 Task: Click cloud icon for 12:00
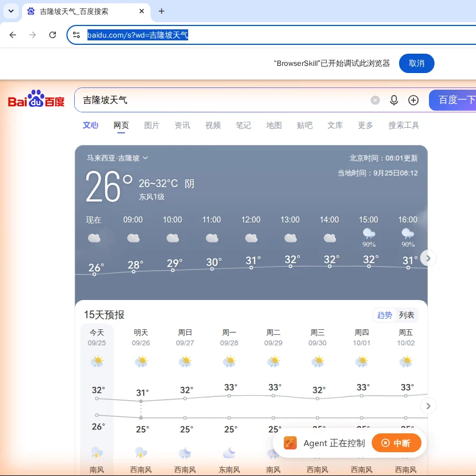(251, 238)
